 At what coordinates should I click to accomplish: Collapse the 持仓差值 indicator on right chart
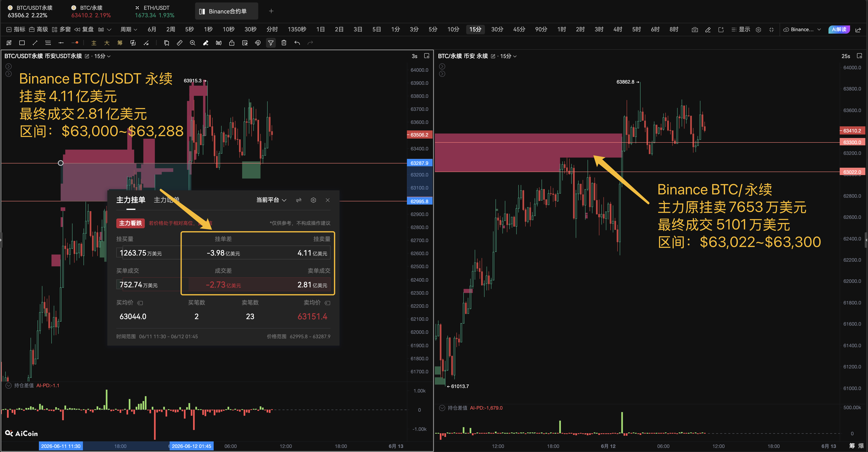click(442, 408)
